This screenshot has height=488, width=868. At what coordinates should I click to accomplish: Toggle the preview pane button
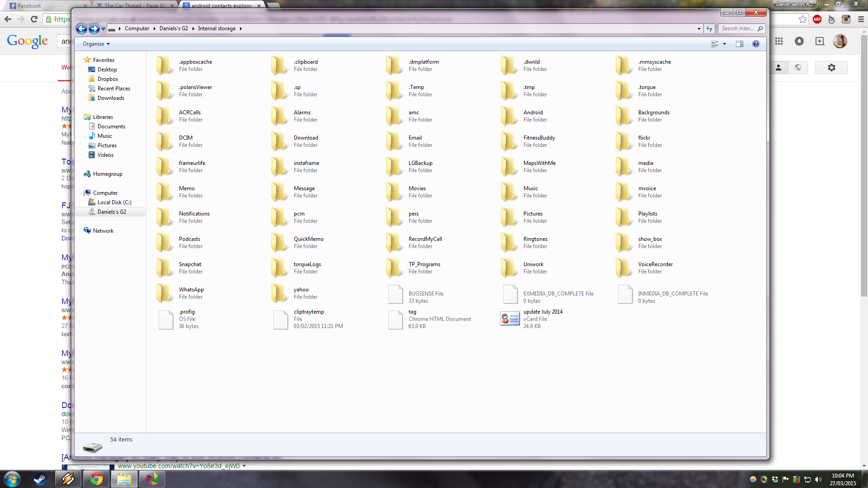coord(740,44)
